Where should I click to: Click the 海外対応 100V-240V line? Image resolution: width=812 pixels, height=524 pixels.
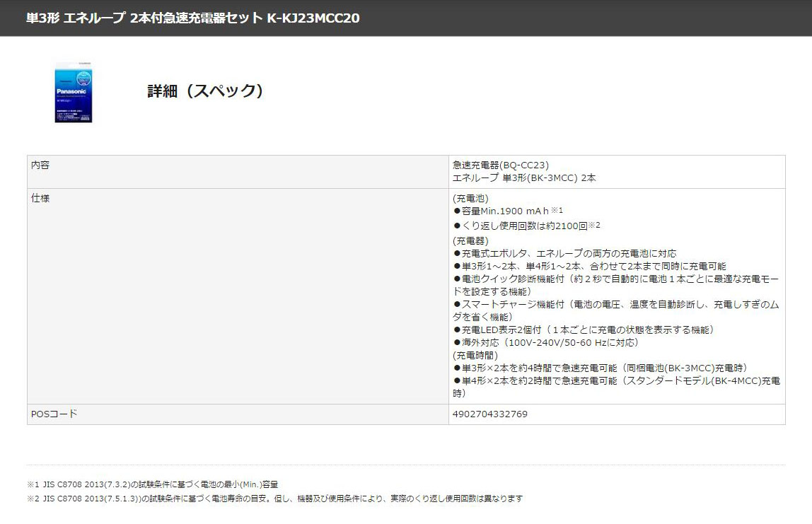click(x=546, y=343)
